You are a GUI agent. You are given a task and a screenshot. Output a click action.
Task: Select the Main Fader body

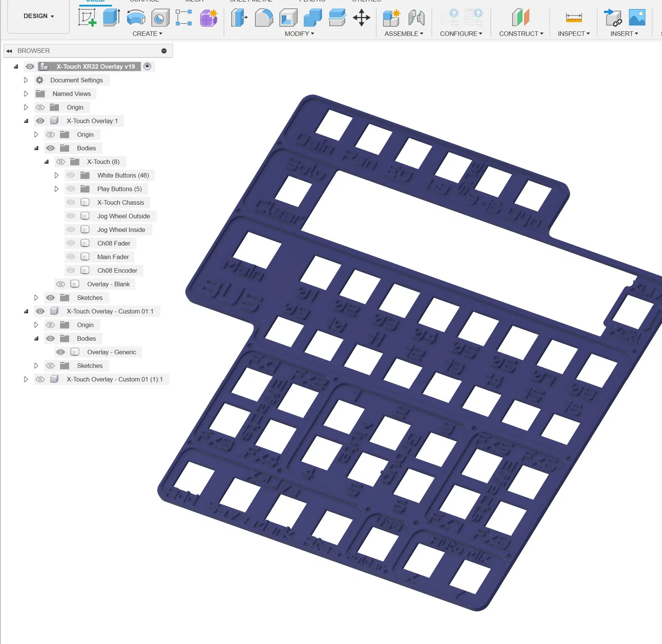[x=113, y=257]
